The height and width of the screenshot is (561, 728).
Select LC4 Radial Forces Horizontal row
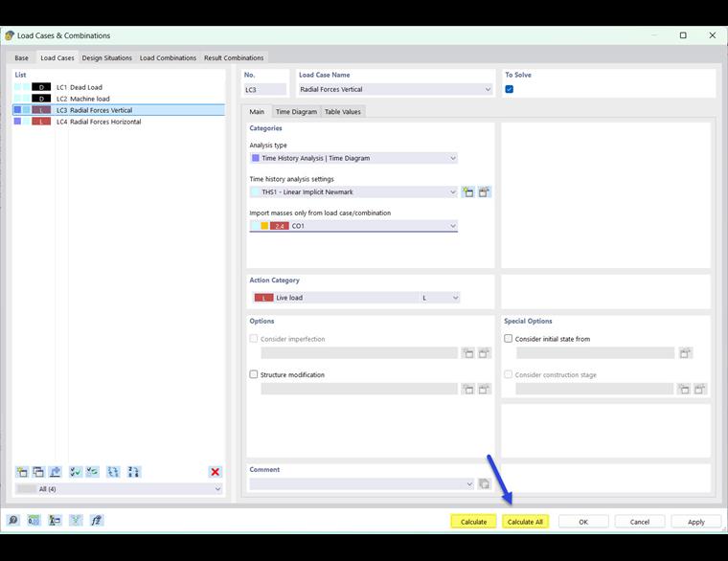pyautogui.click(x=119, y=122)
